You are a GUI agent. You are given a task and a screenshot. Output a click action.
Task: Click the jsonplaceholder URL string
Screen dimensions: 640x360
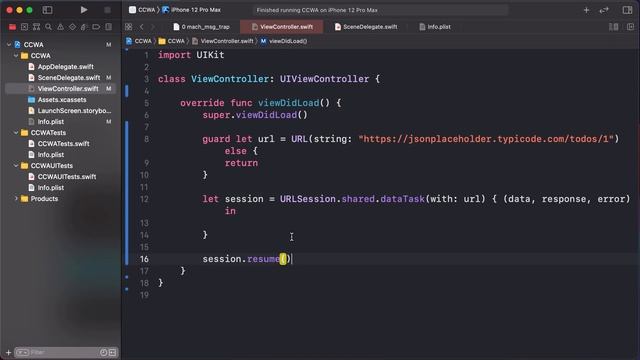[x=486, y=139]
